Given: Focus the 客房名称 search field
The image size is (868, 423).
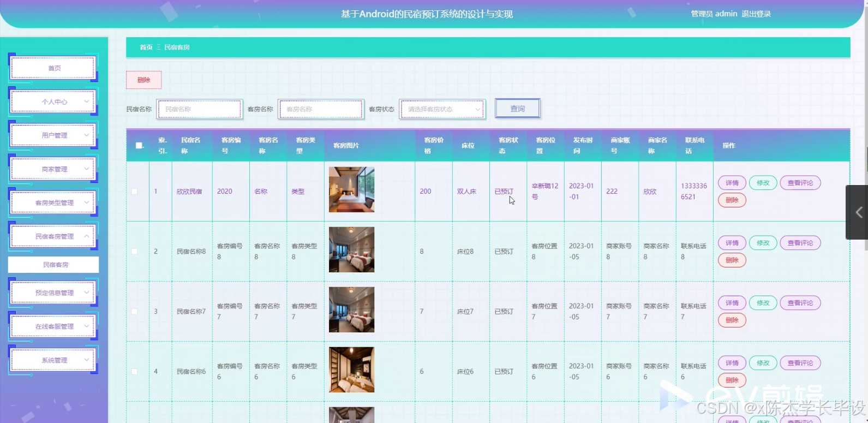Looking at the screenshot, I should (x=321, y=109).
